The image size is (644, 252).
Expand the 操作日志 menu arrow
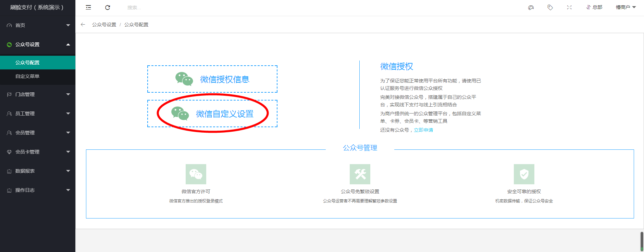tap(68, 190)
